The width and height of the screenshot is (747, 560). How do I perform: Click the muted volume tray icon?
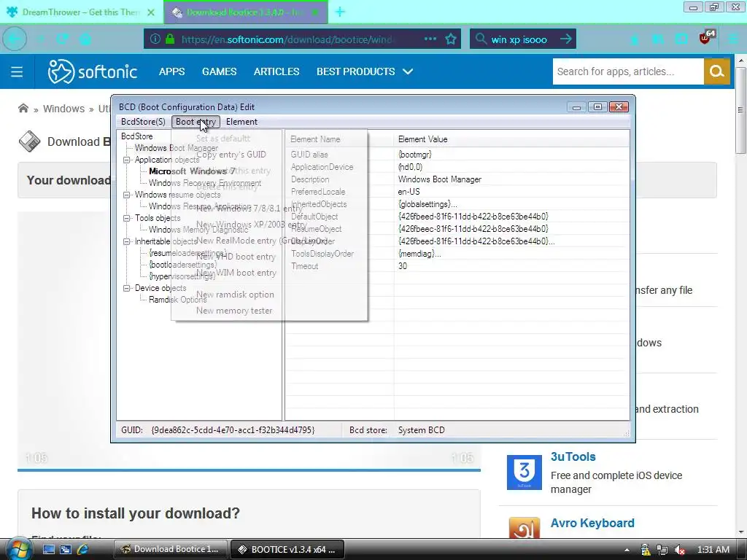pyautogui.click(x=680, y=550)
